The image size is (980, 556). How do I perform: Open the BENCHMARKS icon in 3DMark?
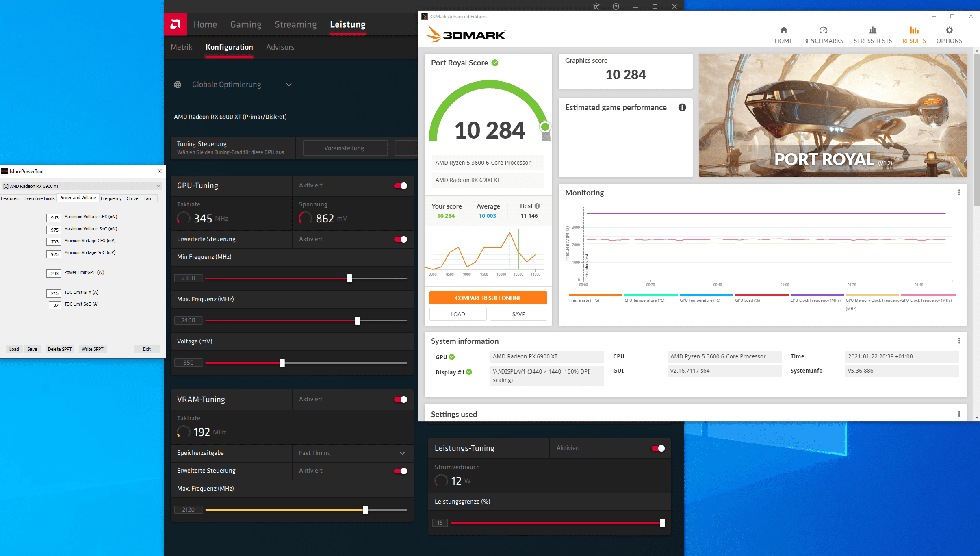[x=823, y=30]
